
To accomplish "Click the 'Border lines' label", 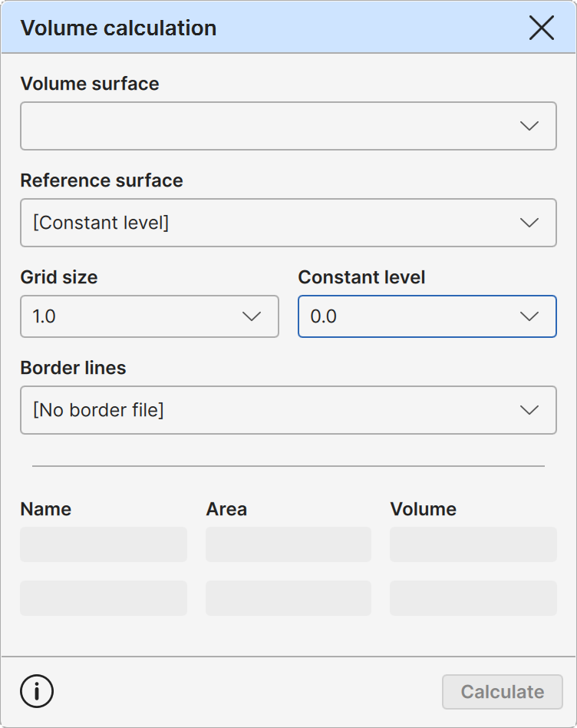I will 73,368.
